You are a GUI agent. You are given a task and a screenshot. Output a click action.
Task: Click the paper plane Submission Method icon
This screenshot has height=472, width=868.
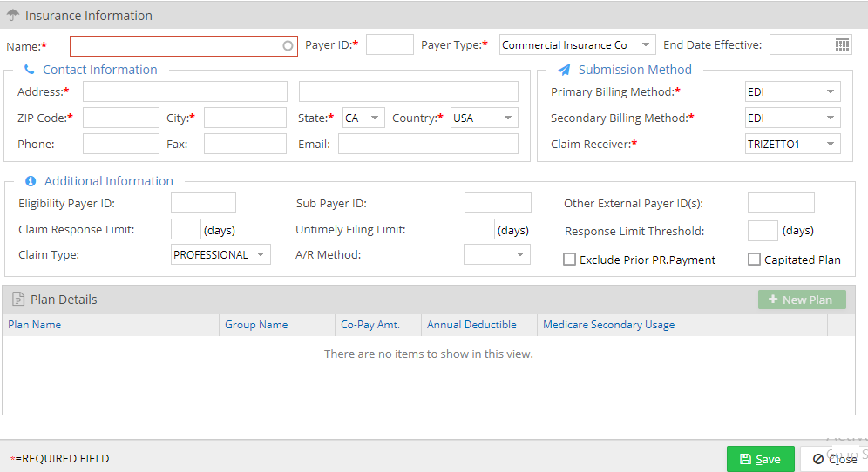[564, 70]
